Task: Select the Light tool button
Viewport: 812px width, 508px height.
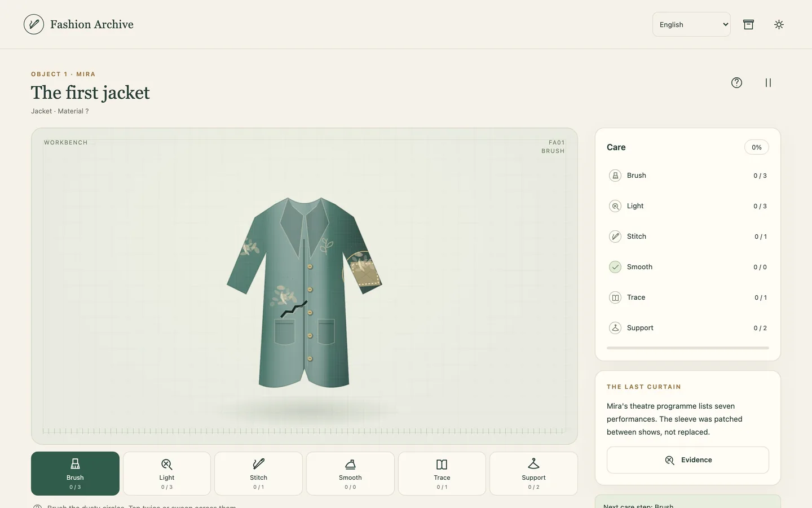Action: pos(167,474)
